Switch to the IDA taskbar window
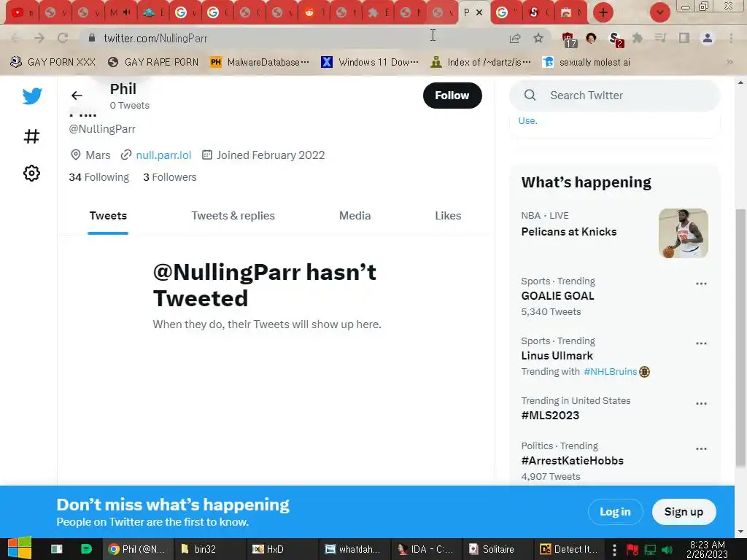This screenshot has width=747, height=560. pyautogui.click(x=425, y=549)
